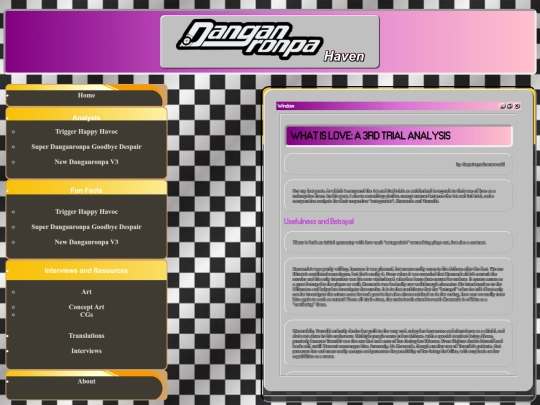
Task: Open Trigger Happy Havoc under Fun Facts
Action: (86, 212)
